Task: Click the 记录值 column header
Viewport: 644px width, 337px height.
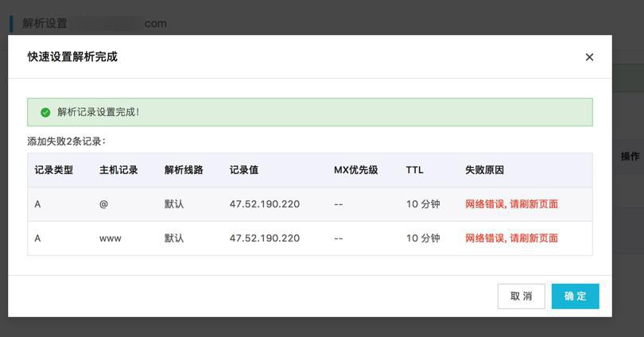Action: click(244, 170)
